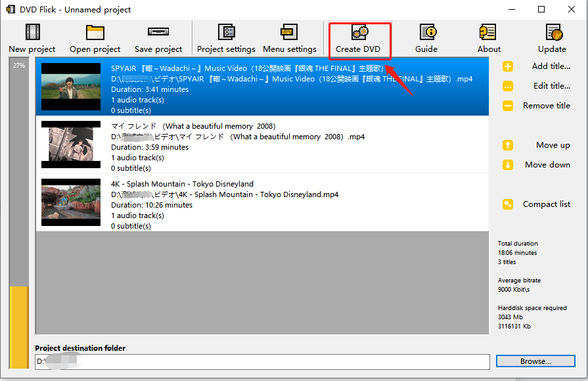Click the yellow Edit title icon

(x=508, y=86)
